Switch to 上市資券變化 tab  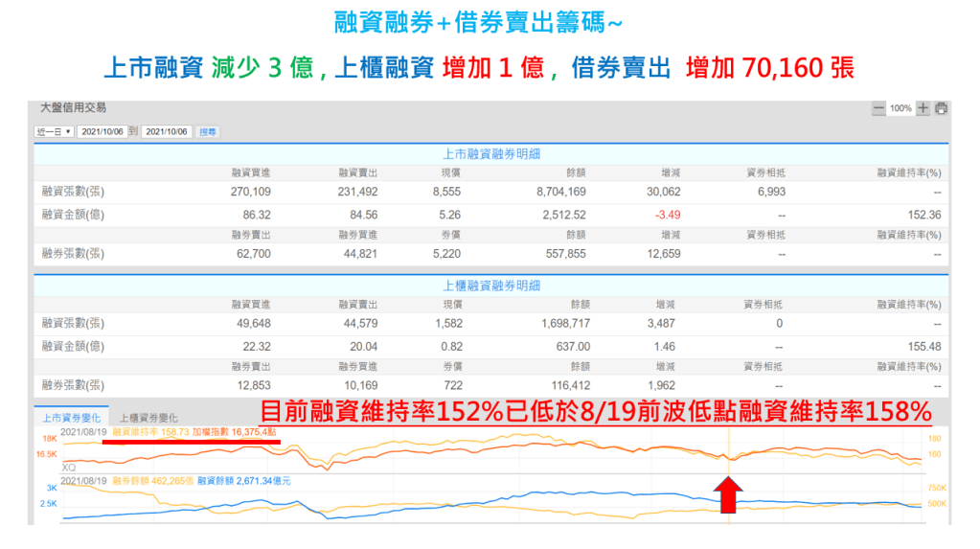click(70, 418)
